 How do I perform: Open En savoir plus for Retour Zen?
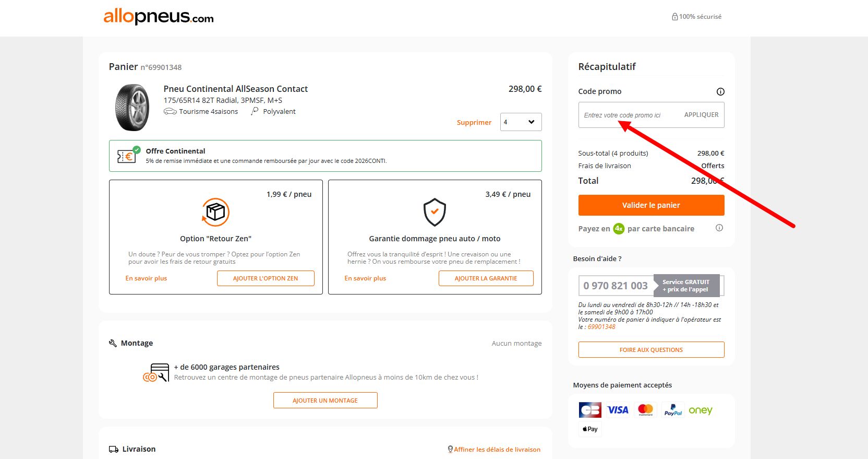pyautogui.click(x=146, y=278)
